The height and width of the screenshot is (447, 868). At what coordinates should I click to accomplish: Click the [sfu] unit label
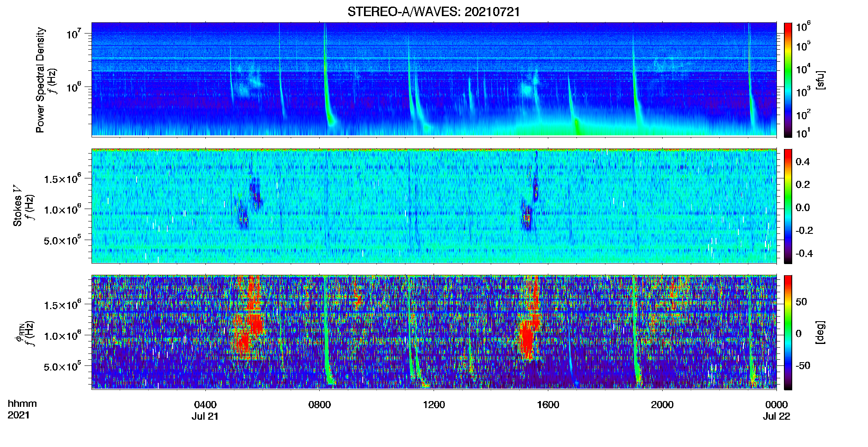click(820, 80)
